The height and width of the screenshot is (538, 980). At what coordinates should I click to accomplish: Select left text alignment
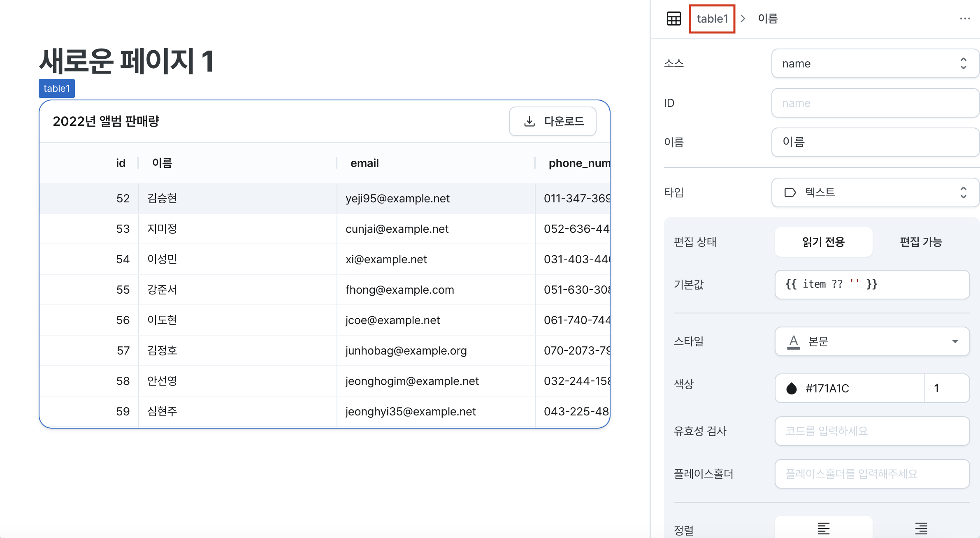pyautogui.click(x=823, y=528)
